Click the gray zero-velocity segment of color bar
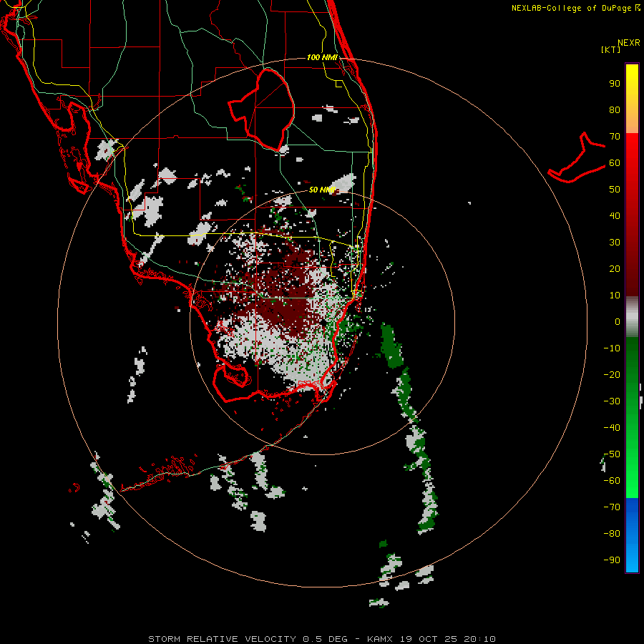Image resolution: width=644 pixels, height=644 pixels. pos(632,317)
